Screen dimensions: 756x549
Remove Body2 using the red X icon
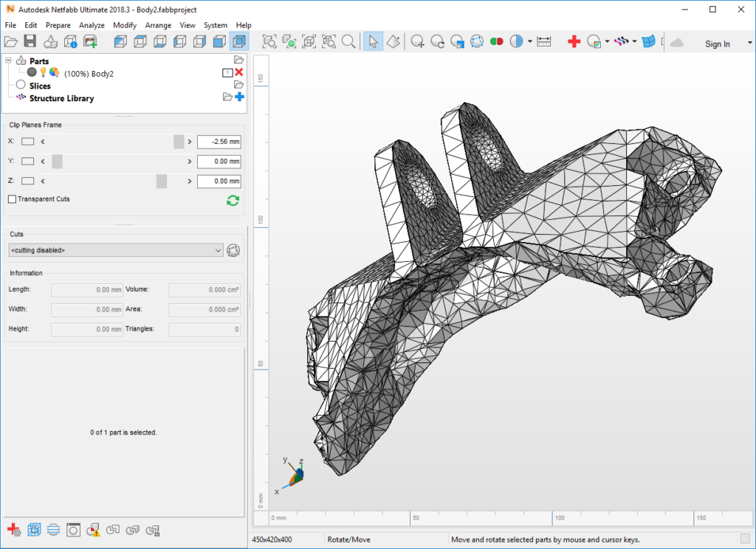pyautogui.click(x=239, y=73)
